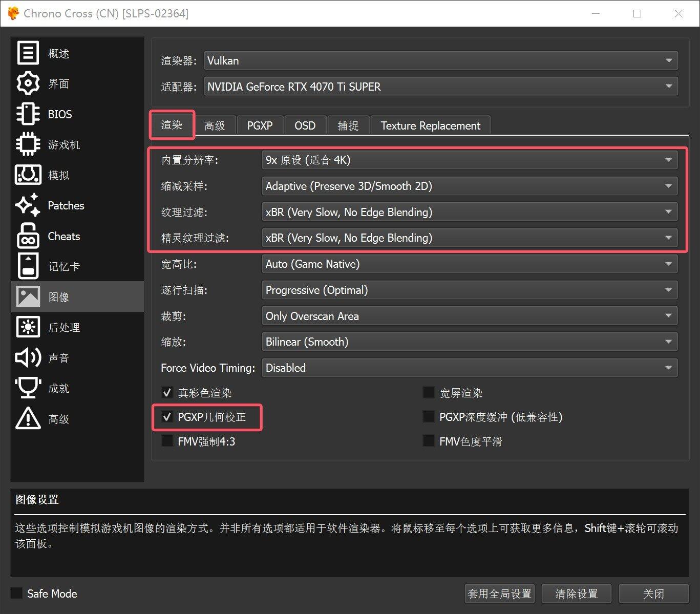The image size is (700, 614).
Task: Open the 概述 summary page icon
Action: 28,53
